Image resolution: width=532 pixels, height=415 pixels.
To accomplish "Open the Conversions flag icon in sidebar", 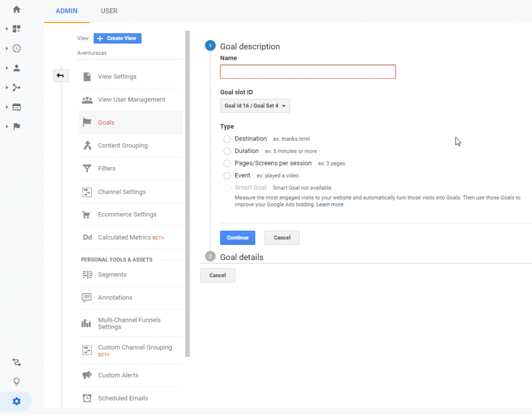I will point(16,127).
